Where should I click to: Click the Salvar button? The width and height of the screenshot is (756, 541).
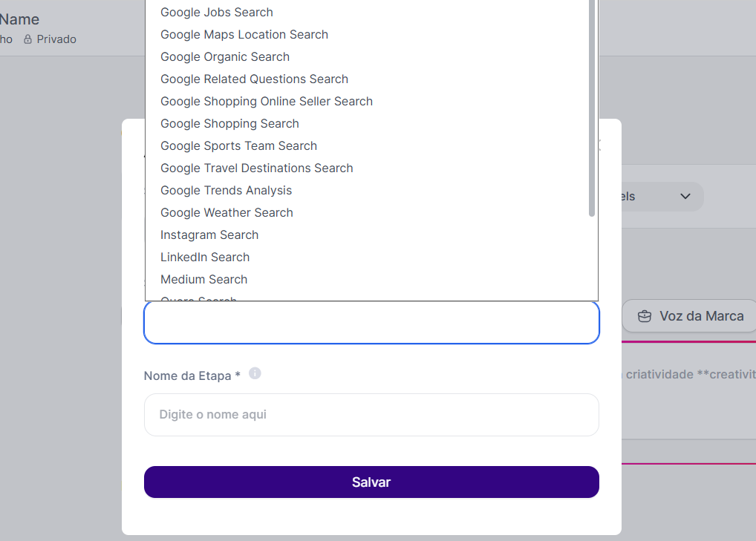click(x=371, y=482)
